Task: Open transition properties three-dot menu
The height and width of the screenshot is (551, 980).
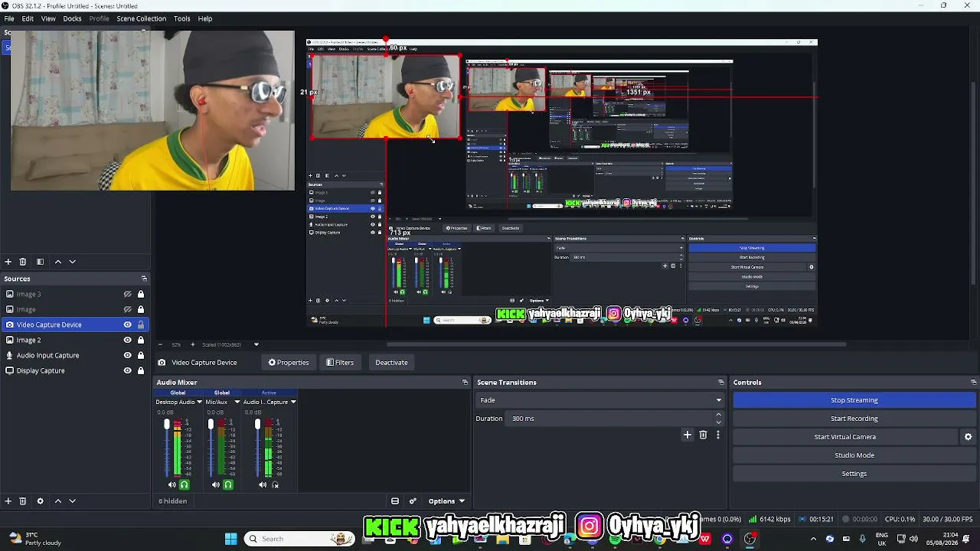Action: (x=717, y=435)
